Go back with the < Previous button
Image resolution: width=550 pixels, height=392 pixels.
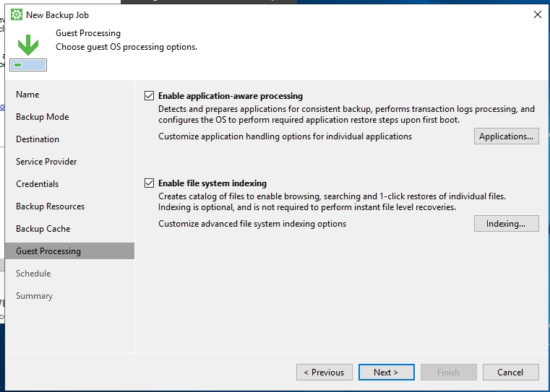click(x=325, y=373)
